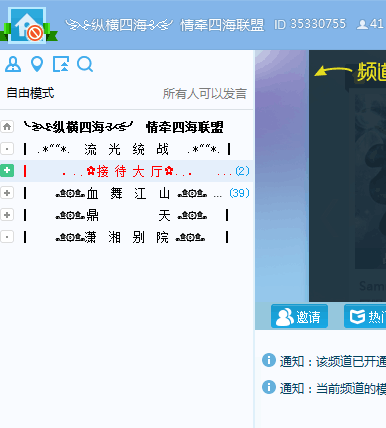Click the 热门 button
Image resolution: width=386 pixels, height=428 pixels.
tap(365, 316)
